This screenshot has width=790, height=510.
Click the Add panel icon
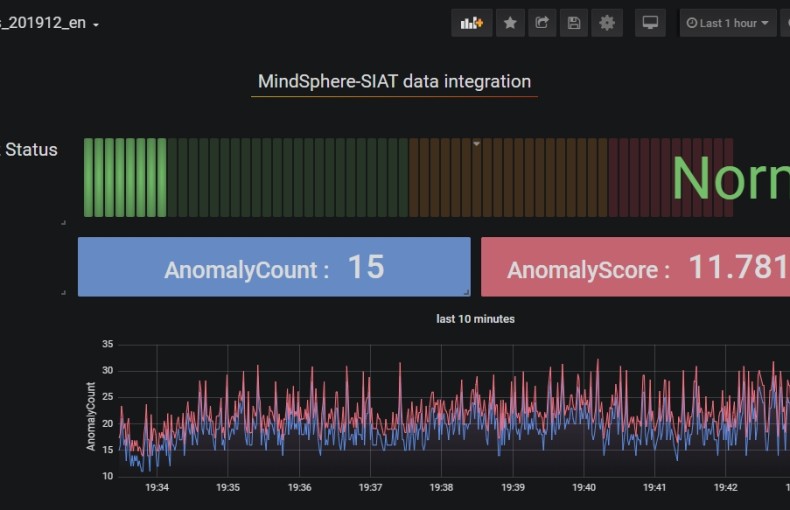click(x=471, y=23)
